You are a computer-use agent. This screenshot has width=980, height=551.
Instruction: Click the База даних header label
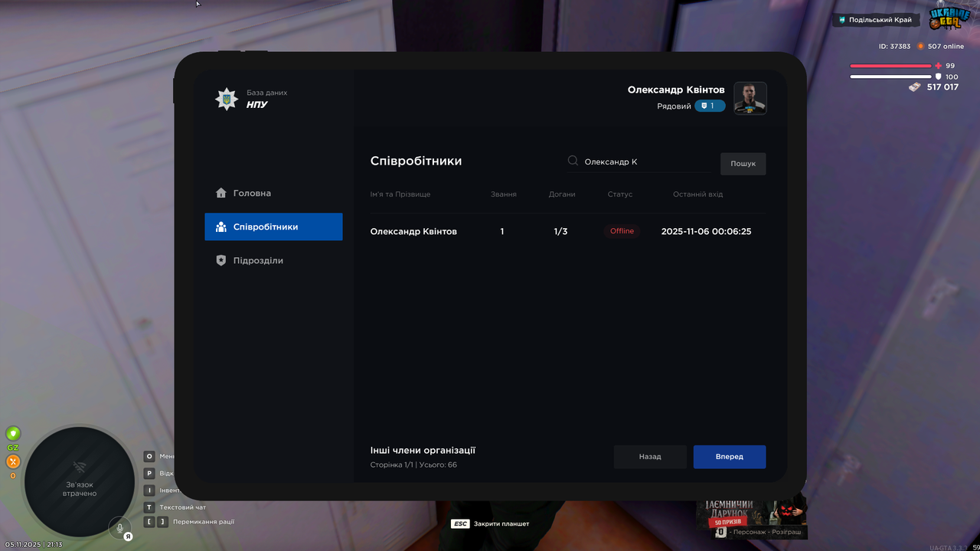point(266,93)
